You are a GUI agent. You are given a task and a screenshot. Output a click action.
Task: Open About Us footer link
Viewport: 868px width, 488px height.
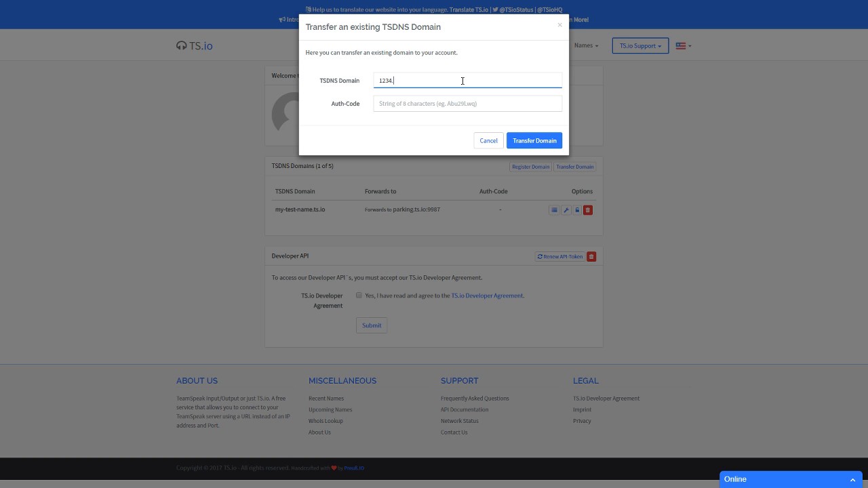[x=319, y=432]
